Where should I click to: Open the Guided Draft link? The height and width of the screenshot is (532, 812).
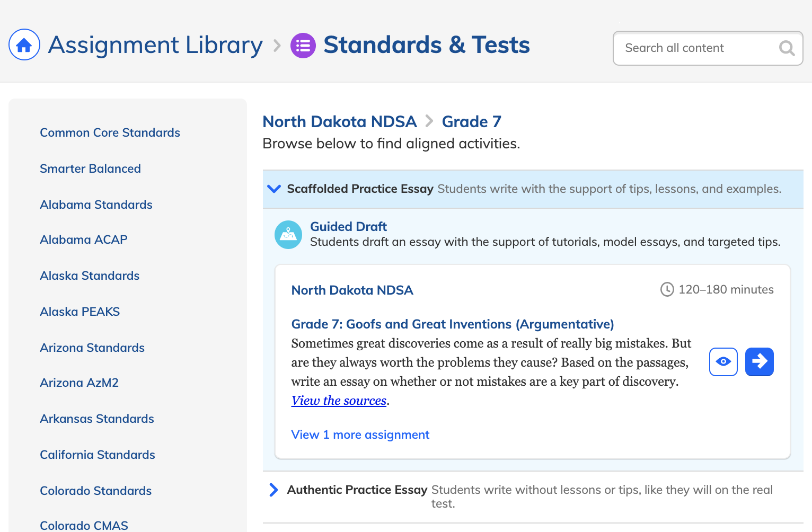point(348,226)
